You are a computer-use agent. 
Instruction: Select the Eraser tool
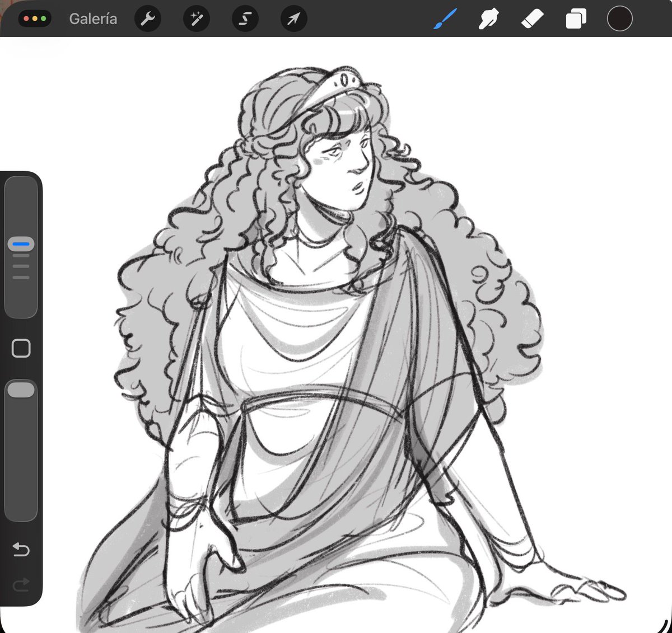coord(532,19)
